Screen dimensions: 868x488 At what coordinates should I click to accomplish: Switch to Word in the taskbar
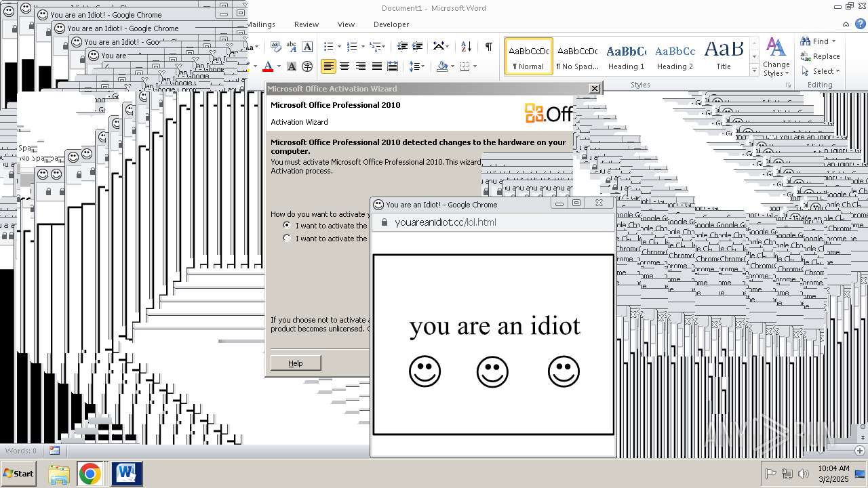click(x=126, y=474)
